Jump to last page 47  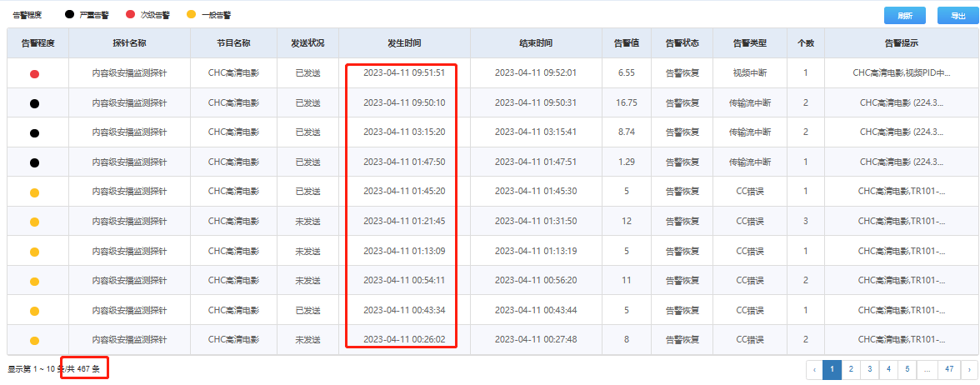point(948,368)
